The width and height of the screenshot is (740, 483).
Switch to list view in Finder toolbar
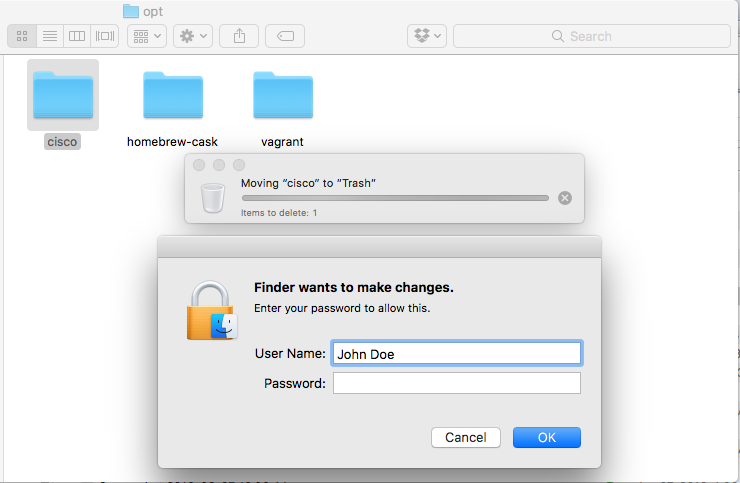coord(48,36)
